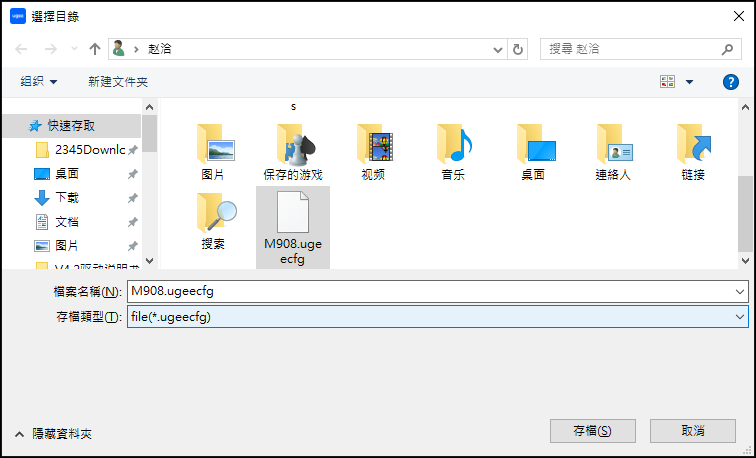756x458 pixels.
Task: Click 新建文件夹 to create folder
Action: coord(118,82)
